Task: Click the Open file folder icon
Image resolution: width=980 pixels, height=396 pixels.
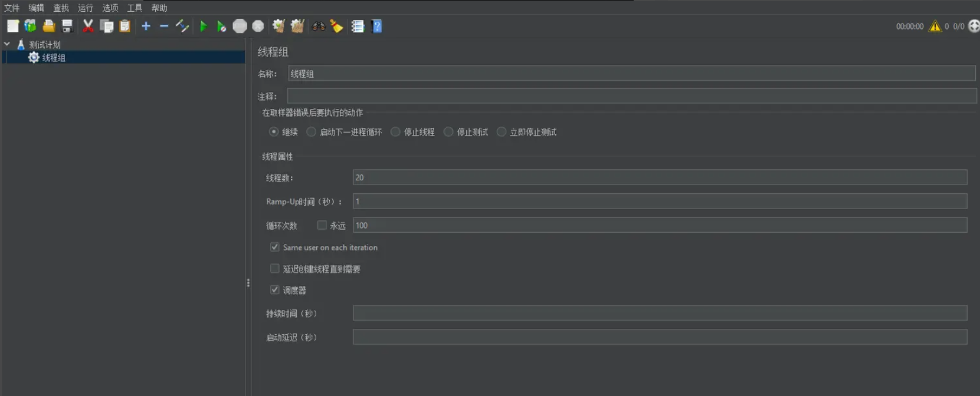Action: 48,26
